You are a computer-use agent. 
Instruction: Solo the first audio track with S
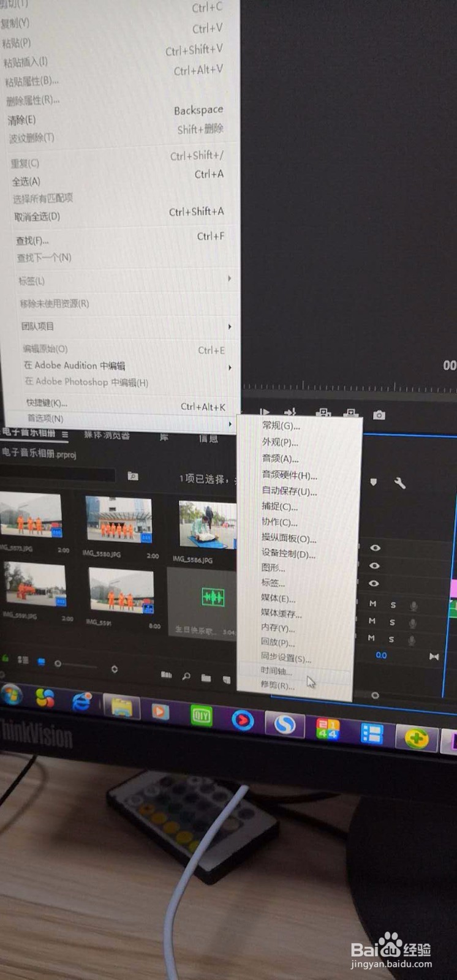coord(393,605)
